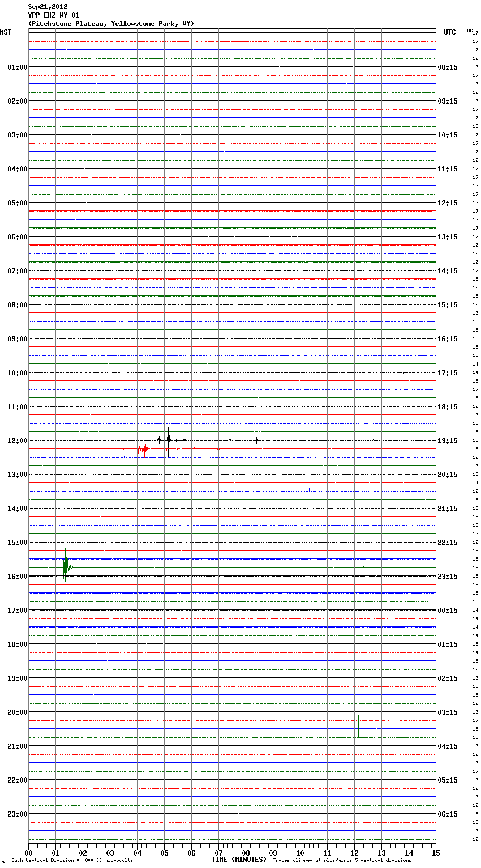The image size is (481, 868).
Task: Click x-axis minute tick label 05
Action: [x=164, y=853]
